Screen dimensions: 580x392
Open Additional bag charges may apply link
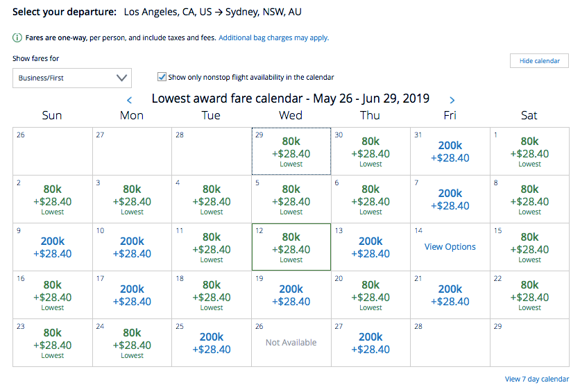[273, 38]
